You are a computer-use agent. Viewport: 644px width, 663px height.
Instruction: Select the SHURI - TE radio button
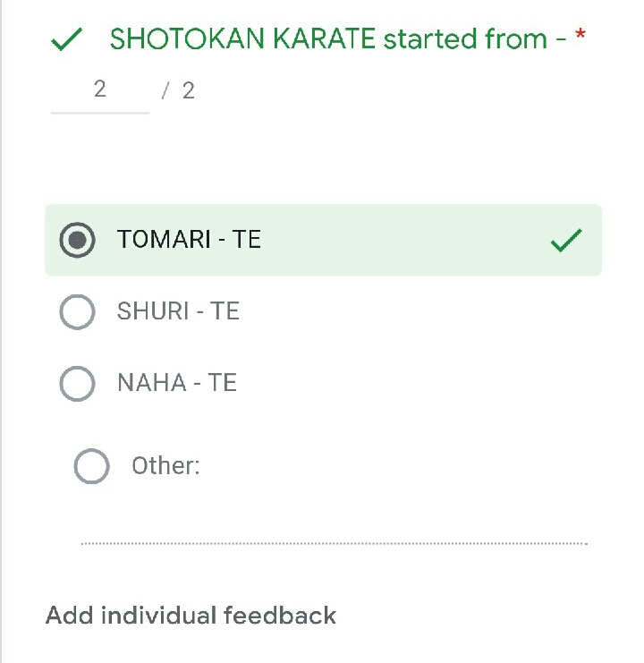click(x=77, y=312)
